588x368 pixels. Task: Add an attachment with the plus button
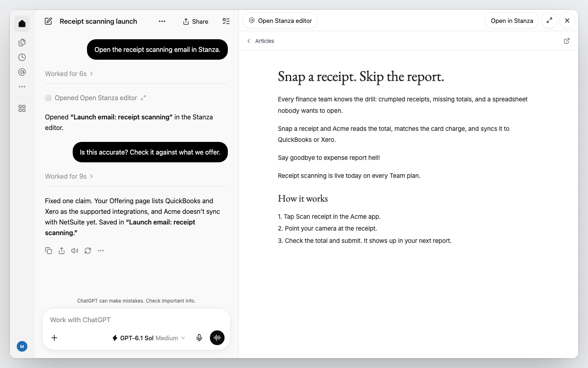point(54,338)
